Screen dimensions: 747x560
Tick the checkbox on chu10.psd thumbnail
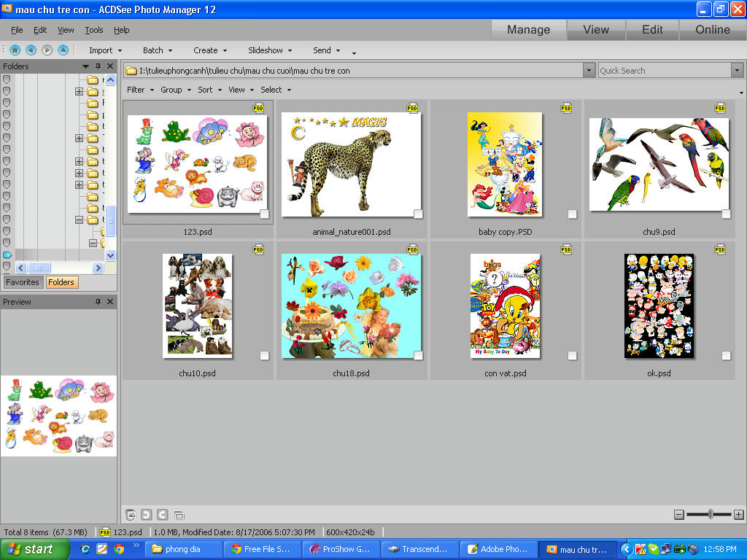[x=264, y=356]
